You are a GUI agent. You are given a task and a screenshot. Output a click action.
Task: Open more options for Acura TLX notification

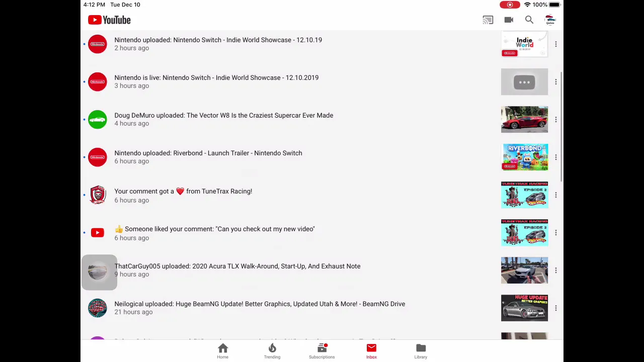[555, 270]
